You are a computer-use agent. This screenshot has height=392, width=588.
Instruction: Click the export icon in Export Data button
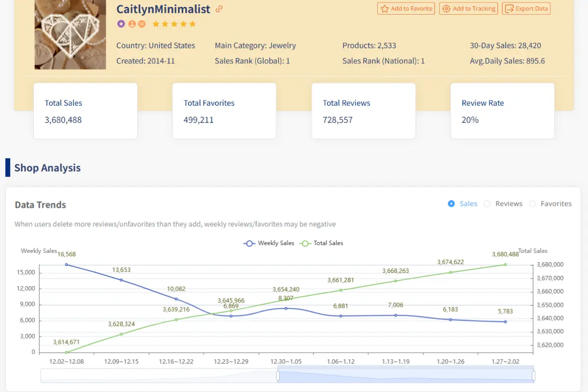coord(509,8)
